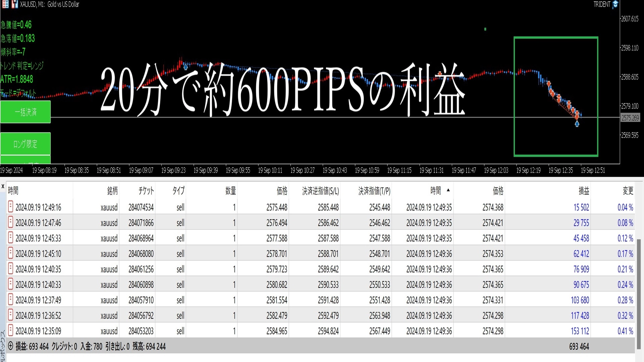
Task: Click the one-click trading candlestick icon
Action: coord(15,4)
